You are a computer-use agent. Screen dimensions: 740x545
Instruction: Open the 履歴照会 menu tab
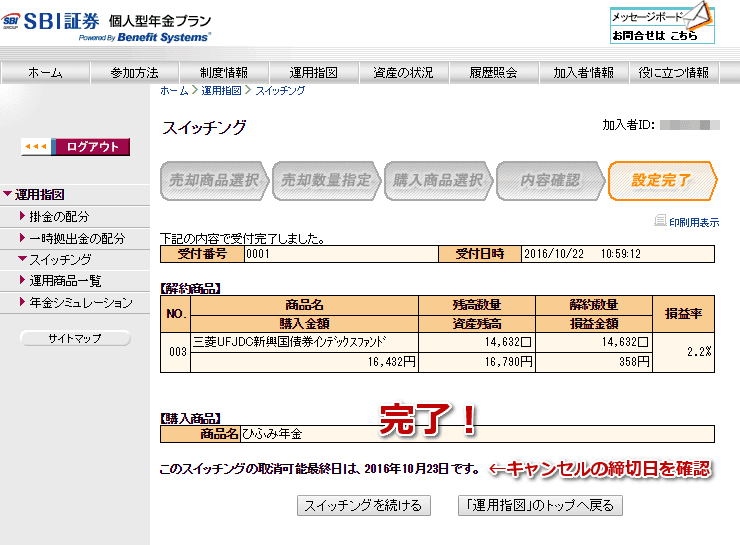point(493,73)
